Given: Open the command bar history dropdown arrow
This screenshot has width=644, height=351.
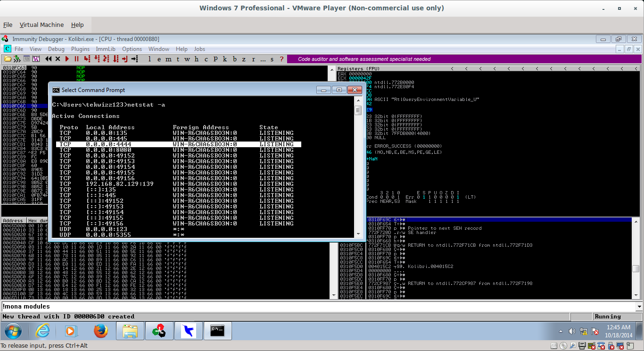Looking at the screenshot, I should point(640,307).
